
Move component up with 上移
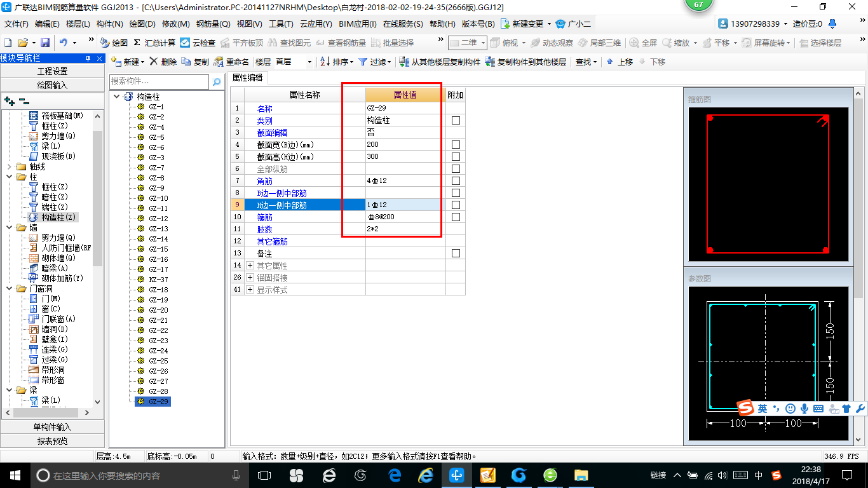620,62
